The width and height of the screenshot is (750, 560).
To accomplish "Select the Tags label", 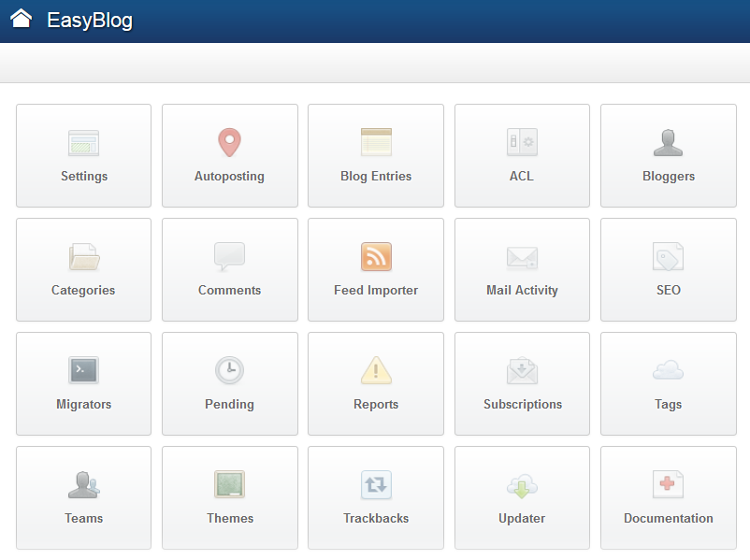I will [x=669, y=405].
